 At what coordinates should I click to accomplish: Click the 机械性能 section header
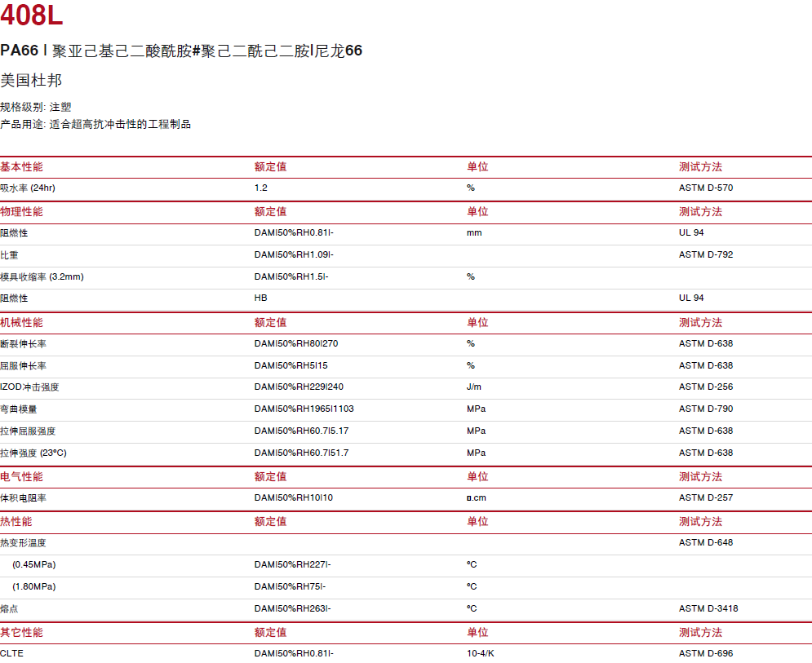[x=21, y=322]
